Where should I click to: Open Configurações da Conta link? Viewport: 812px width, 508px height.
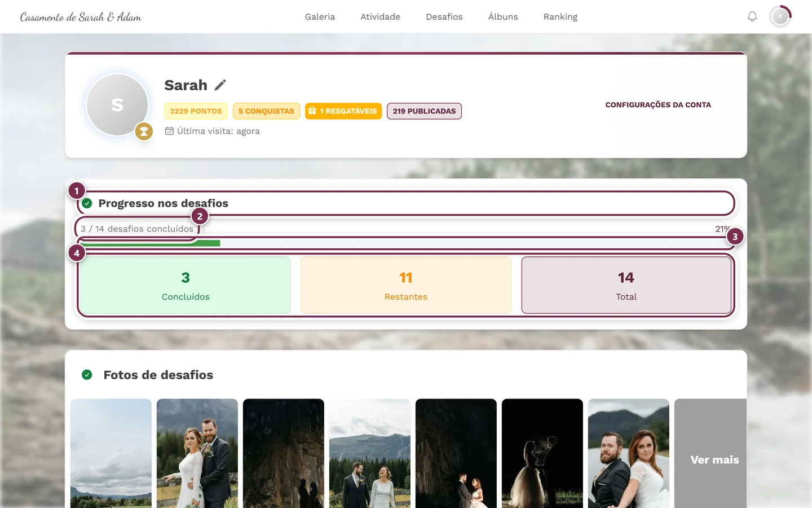[x=658, y=105]
